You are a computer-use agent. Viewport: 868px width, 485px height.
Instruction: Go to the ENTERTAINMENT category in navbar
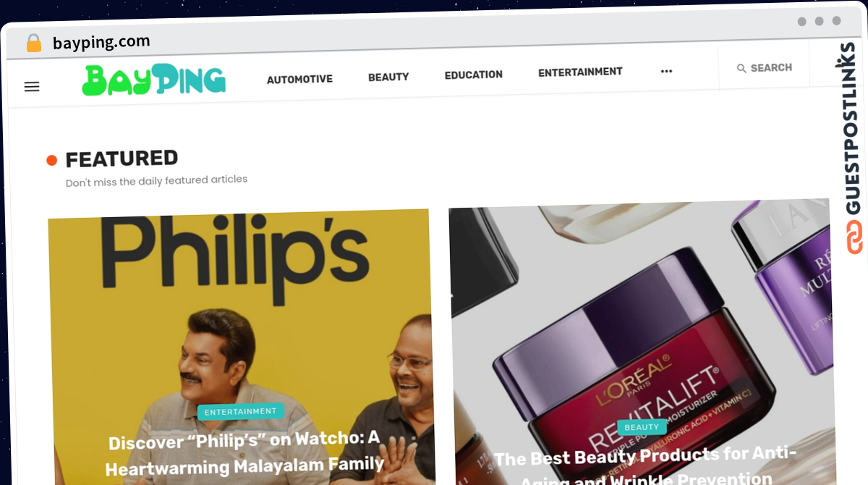coord(580,72)
